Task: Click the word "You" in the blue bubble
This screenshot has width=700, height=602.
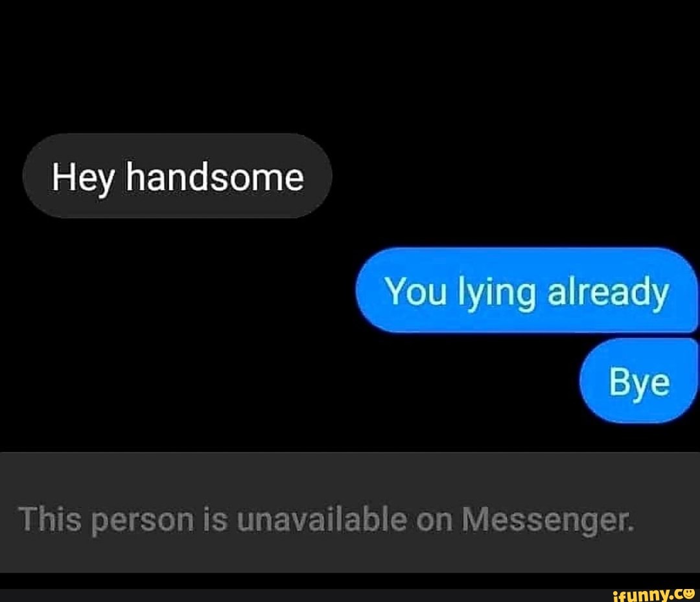Action: 417,292
